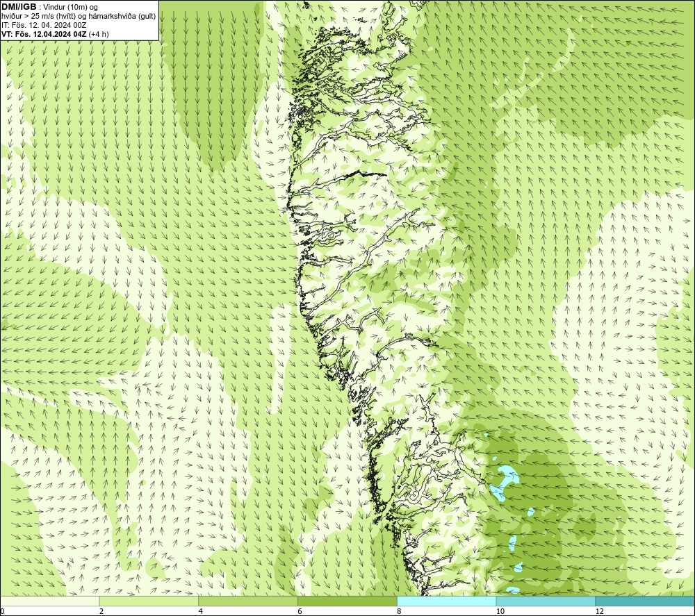Image resolution: width=695 pixels, height=616 pixels.
Task: Click the legend scale label '6'
Action: 300,611
